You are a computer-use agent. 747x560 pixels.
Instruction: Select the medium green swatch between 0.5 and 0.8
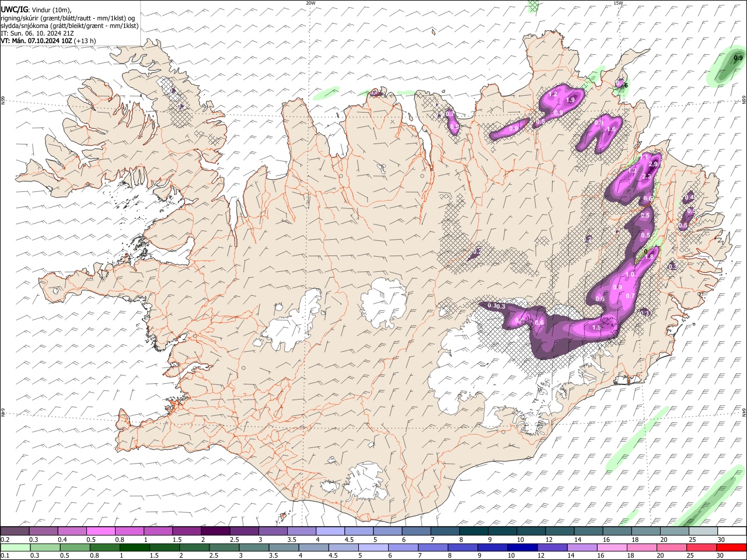(75, 547)
